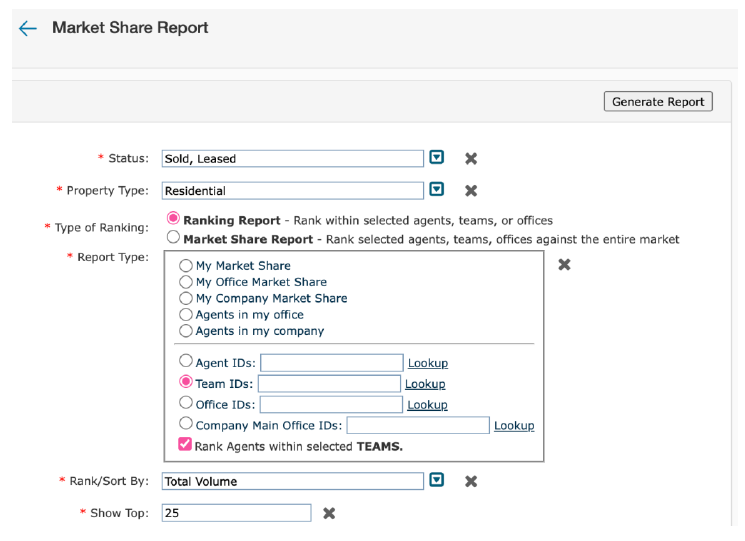Choose My Office Market Share option
This screenshot has height=541, width=745.
point(186,282)
